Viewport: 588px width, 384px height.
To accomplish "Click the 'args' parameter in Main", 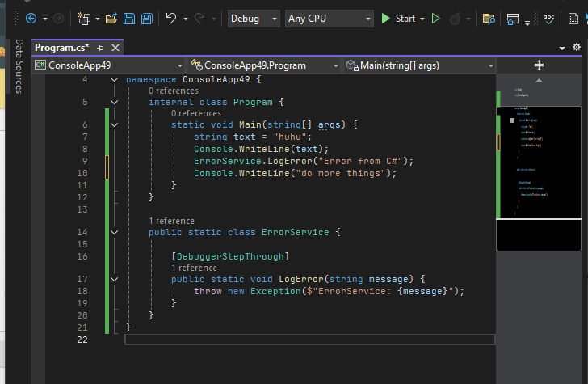I will 330,125.
